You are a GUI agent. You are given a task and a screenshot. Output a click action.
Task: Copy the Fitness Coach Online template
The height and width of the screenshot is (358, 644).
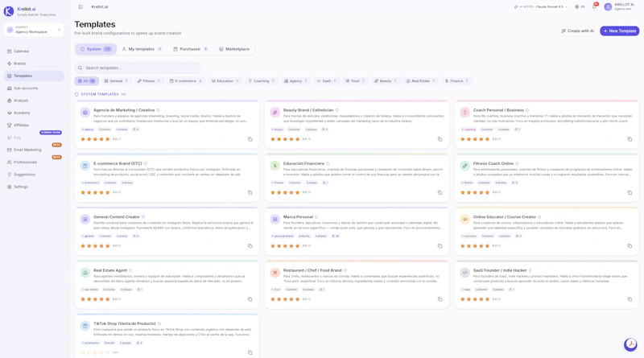coord(630,192)
